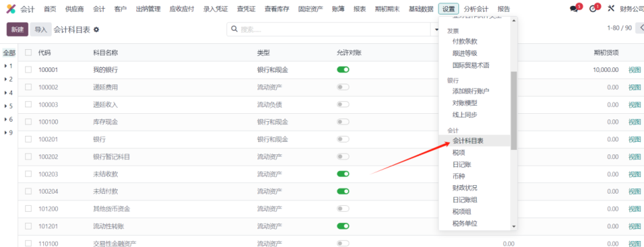Open the messages chat icon
The width and height of the screenshot is (644, 247).
click(574, 9)
